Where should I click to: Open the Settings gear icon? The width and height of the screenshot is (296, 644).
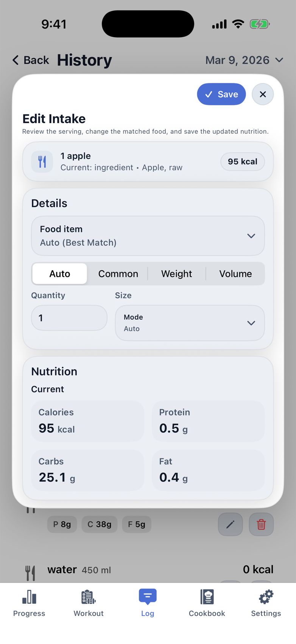point(266,597)
